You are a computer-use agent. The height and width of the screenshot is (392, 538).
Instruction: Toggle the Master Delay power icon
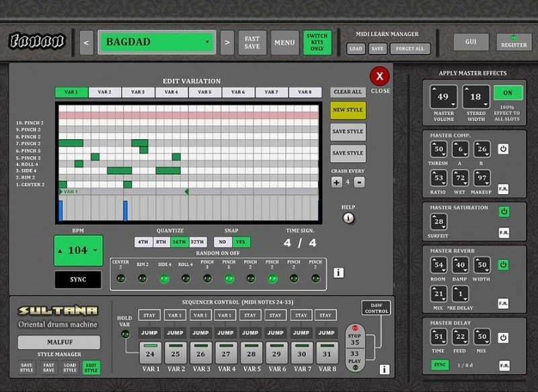point(503,337)
